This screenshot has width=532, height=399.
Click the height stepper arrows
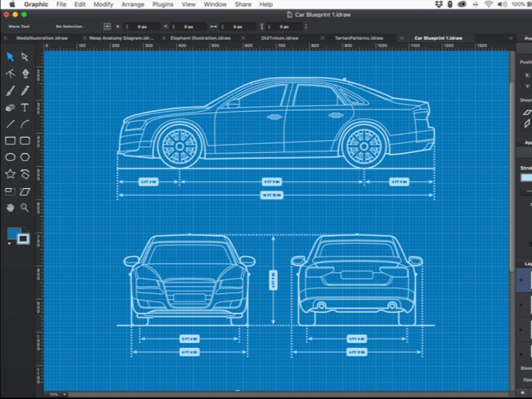[x=269, y=27]
